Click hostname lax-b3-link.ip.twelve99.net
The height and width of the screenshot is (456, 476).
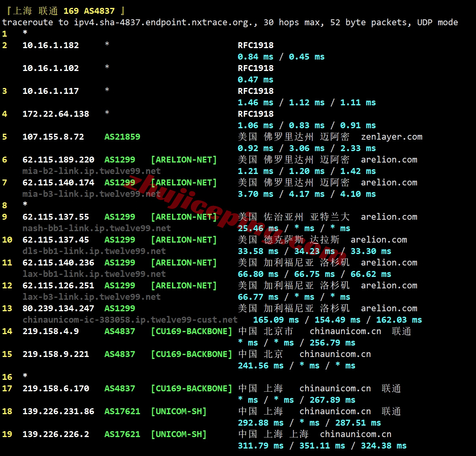(x=91, y=297)
